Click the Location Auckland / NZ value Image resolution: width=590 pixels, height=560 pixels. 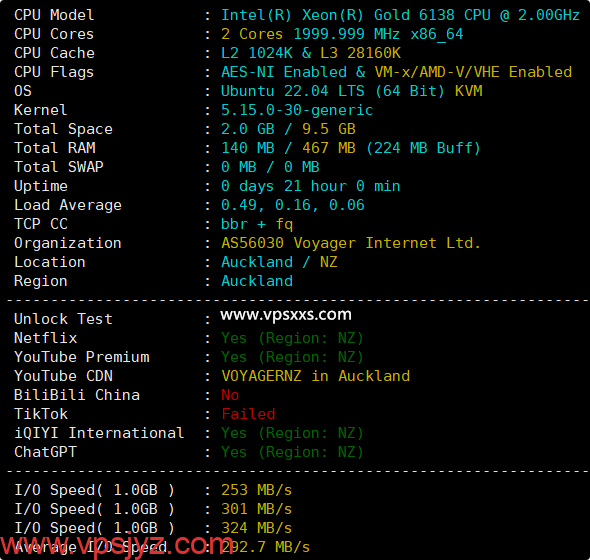tap(279, 262)
